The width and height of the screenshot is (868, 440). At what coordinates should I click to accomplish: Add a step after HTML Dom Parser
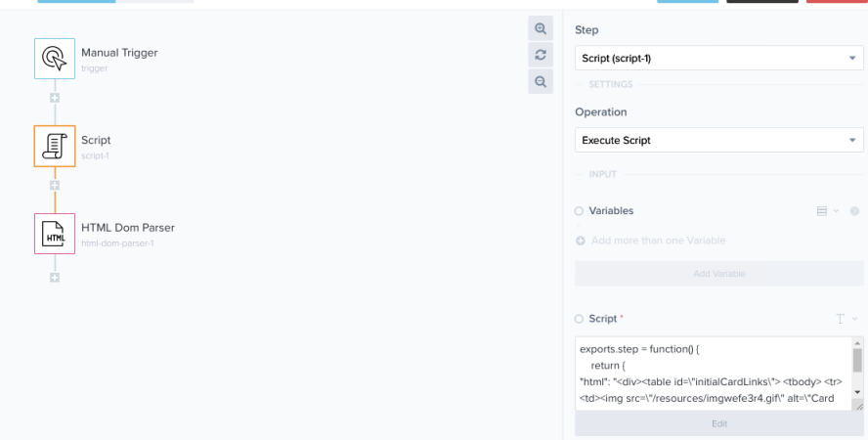tap(55, 278)
